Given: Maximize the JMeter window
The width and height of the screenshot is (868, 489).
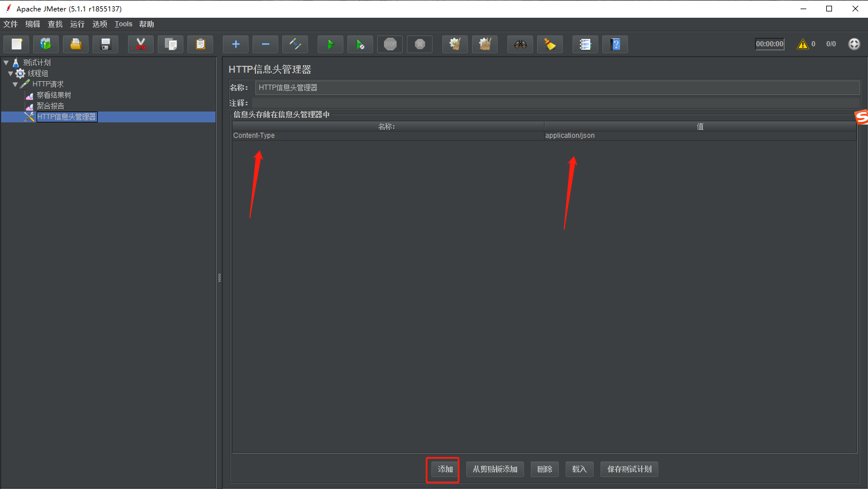Looking at the screenshot, I should (829, 9).
